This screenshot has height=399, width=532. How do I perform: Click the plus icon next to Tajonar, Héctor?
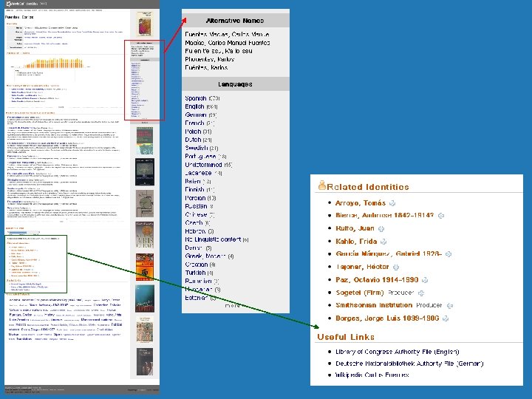click(395, 267)
